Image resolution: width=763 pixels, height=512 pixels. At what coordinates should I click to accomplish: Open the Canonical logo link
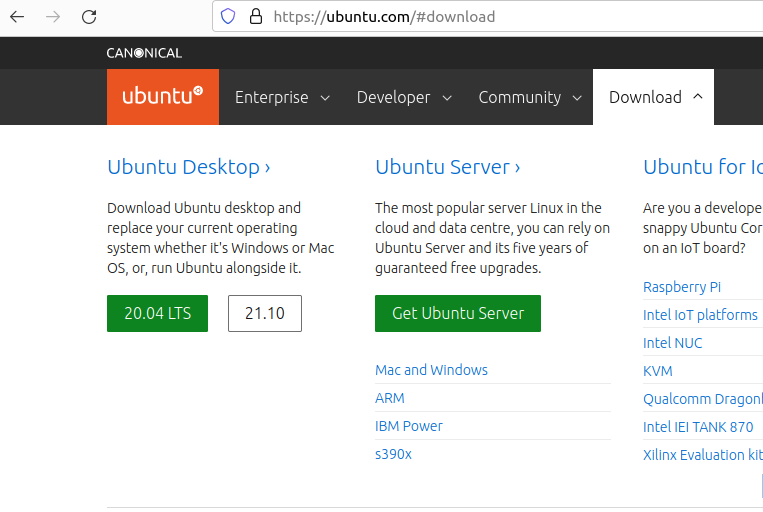[x=144, y=53]
